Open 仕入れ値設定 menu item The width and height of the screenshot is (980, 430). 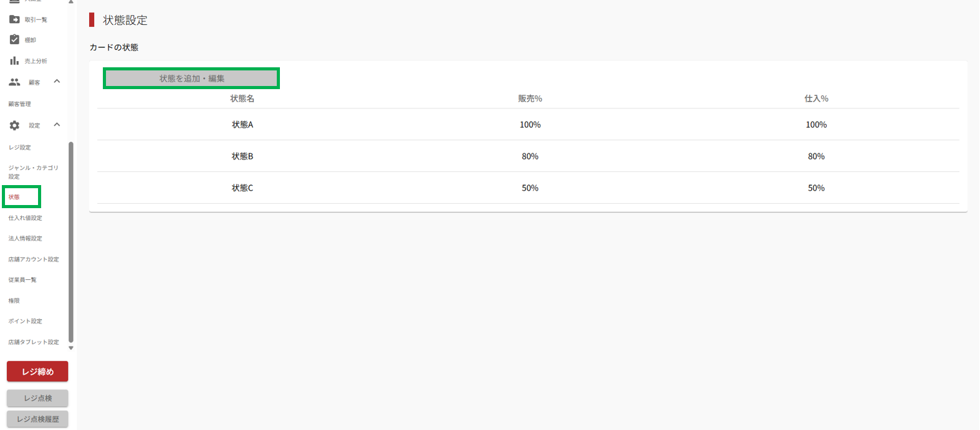click(26, 218)
